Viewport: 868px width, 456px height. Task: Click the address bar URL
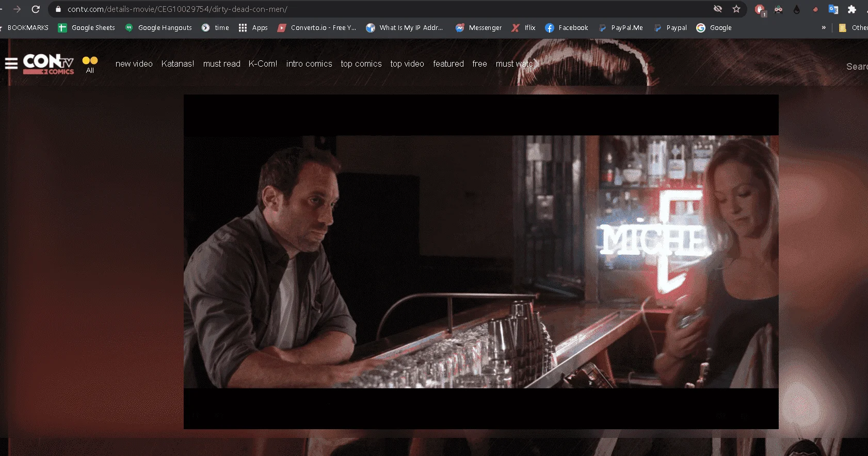click(x=178, y=9)
